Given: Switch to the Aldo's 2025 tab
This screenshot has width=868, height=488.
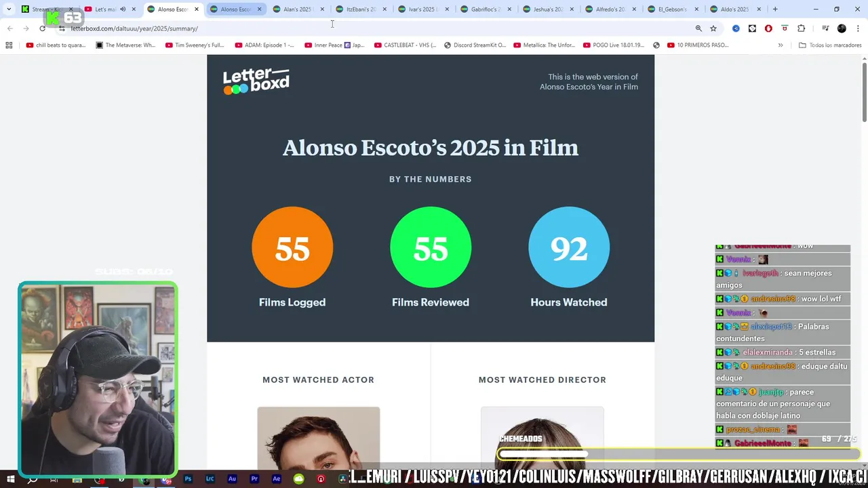Looking at the screenshot, I should coord(736,9).
